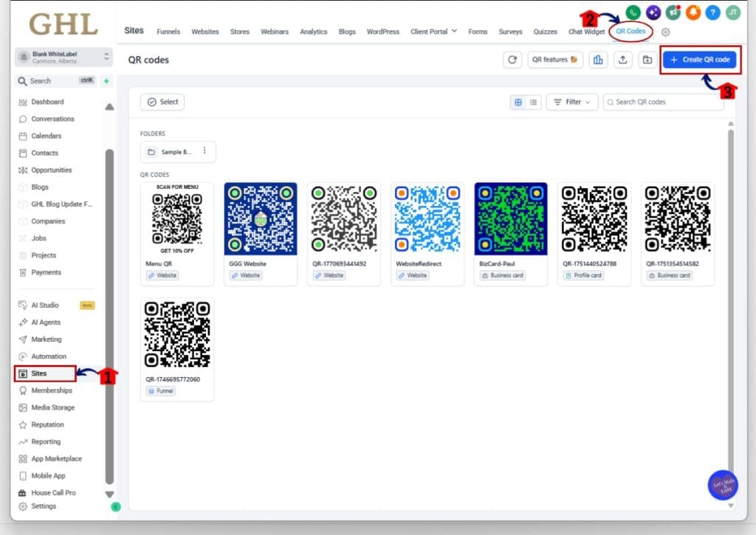Open the QR-1746695772060 funnel QR thumbnail
The image size is (756, 535).
(x=177, y=334)
